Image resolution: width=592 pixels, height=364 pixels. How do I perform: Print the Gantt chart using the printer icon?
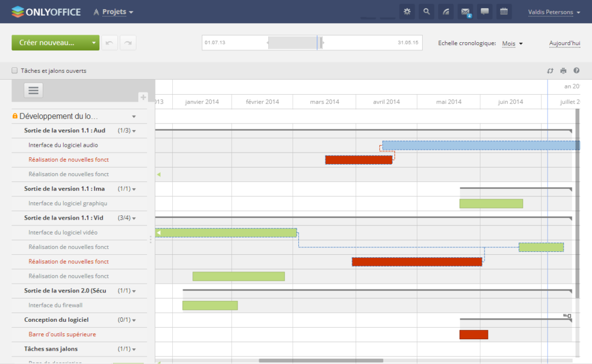pyautogui.click(x=563, y=70)
